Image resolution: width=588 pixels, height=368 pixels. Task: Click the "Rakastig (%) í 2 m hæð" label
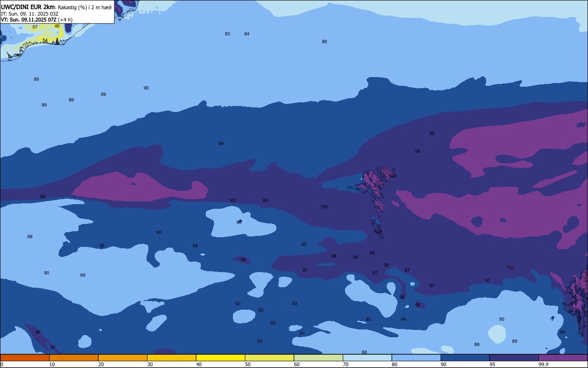85,7
